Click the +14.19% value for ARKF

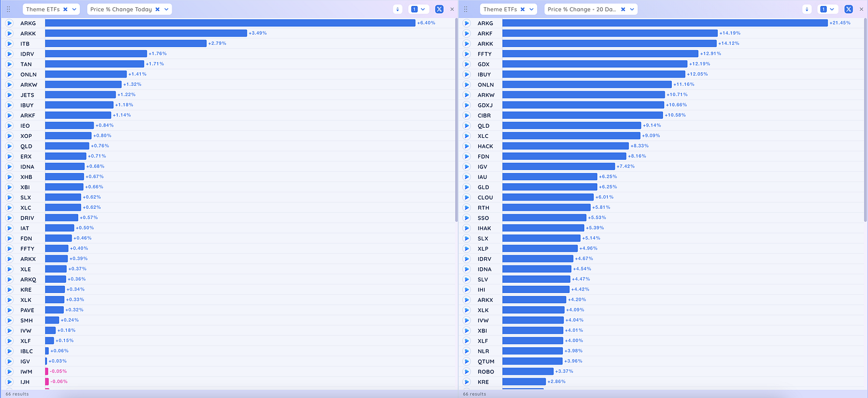[x=730, y=33]
